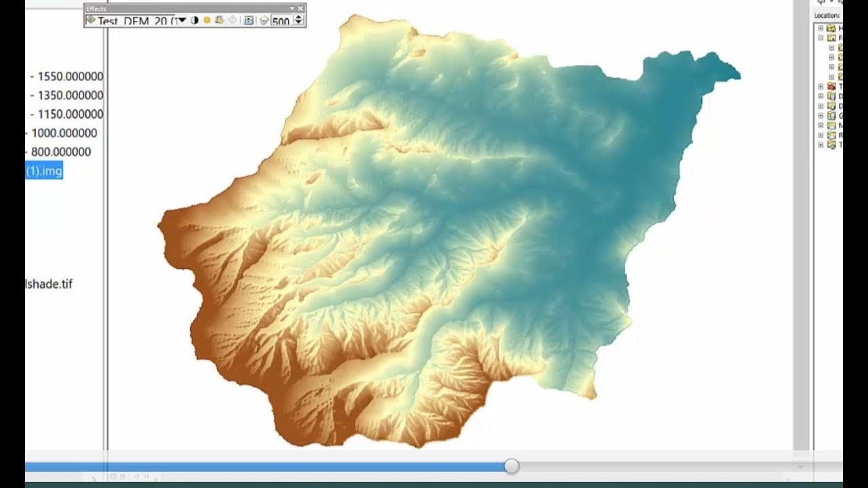868x488 pixels.
Task: Select the Tracking Connections icon in Catalog
Action: click(832, 145)
